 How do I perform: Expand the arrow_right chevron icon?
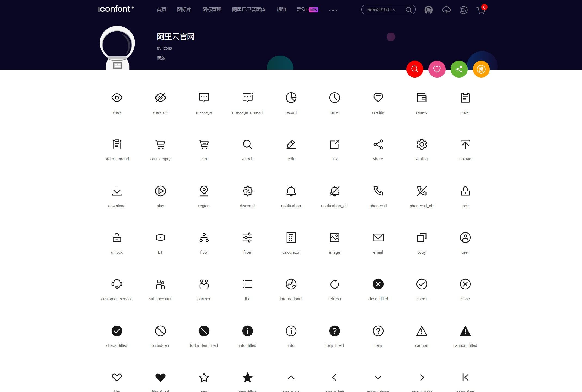click(x=421, y=377)
